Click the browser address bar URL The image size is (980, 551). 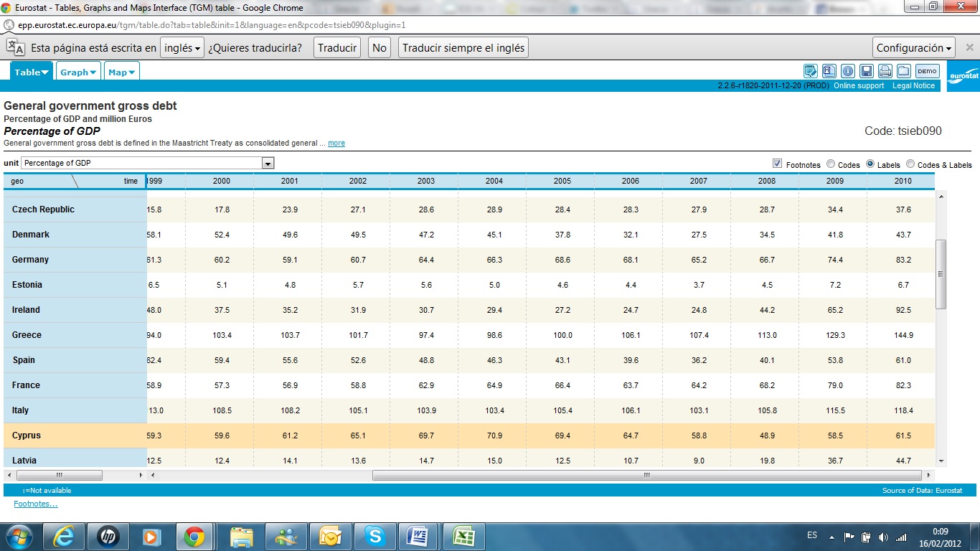point(212,24)
